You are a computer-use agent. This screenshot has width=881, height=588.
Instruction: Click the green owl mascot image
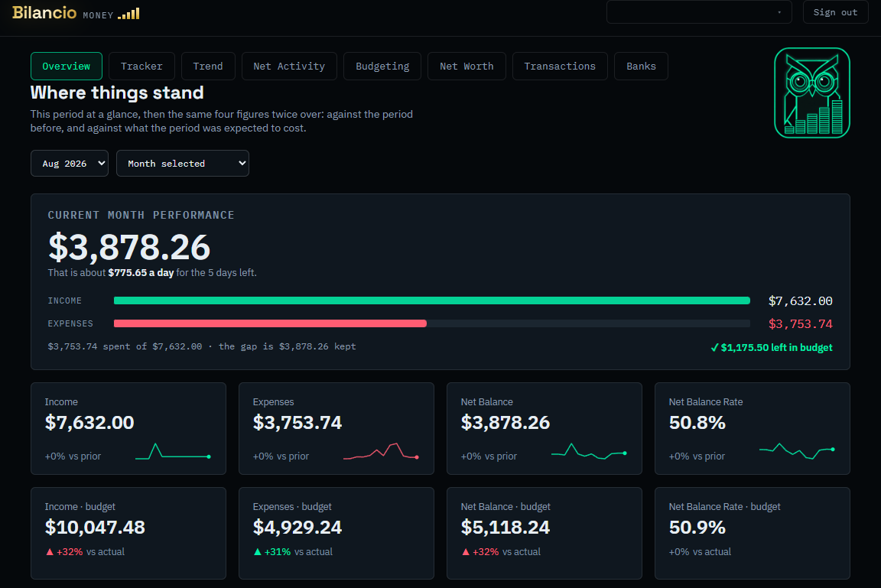(812, 93)
